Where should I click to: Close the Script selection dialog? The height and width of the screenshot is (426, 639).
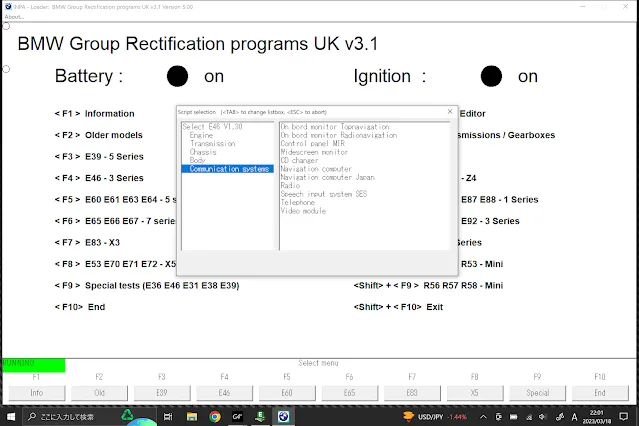[450, 111]
